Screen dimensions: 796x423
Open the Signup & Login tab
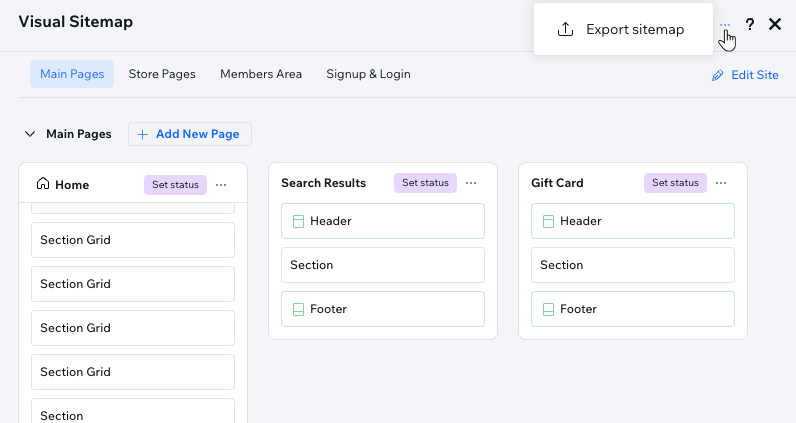(368, 74)
